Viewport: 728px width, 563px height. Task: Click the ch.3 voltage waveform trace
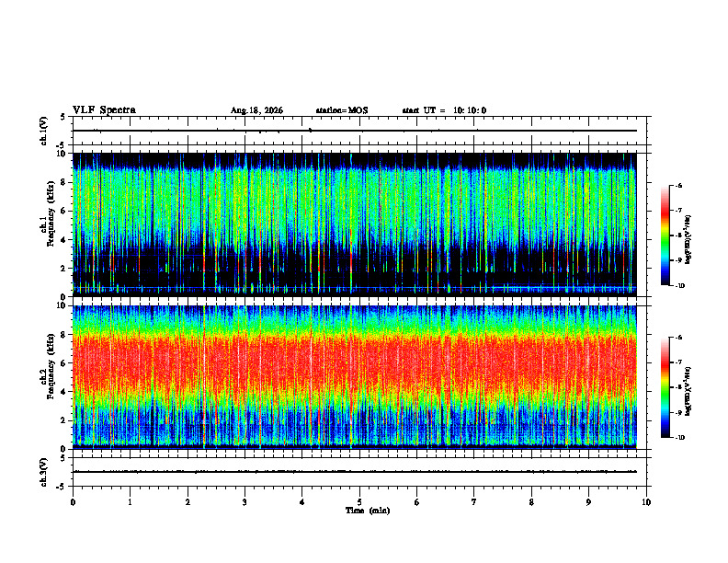pos(355,472)
